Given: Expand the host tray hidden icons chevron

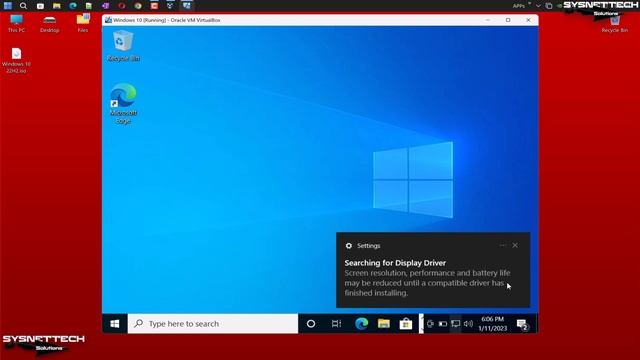Looking at the screenshot, I should [x=538, y=6].
